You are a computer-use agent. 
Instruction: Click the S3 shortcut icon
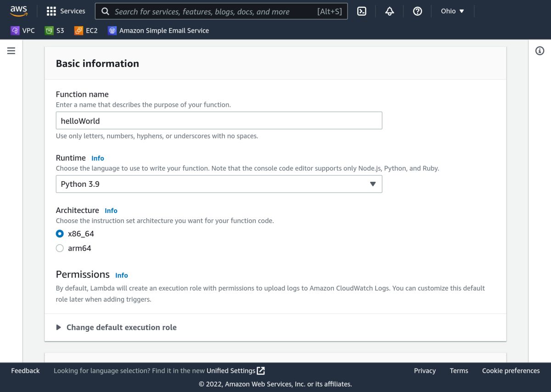point(48,30)
